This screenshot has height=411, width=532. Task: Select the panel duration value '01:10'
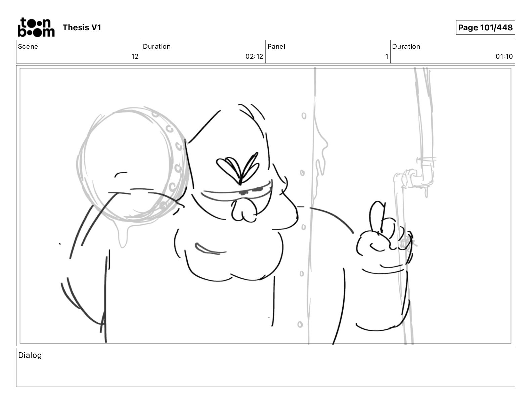click(504, 56)
